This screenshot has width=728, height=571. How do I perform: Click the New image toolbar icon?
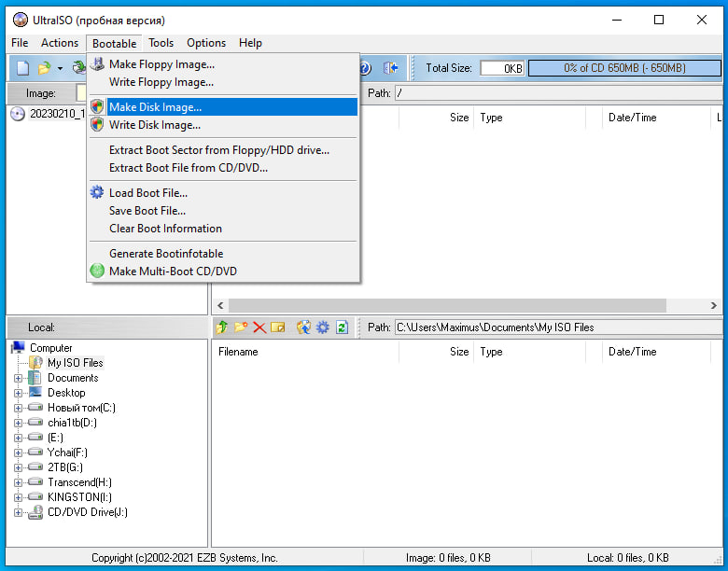(22, 68)
